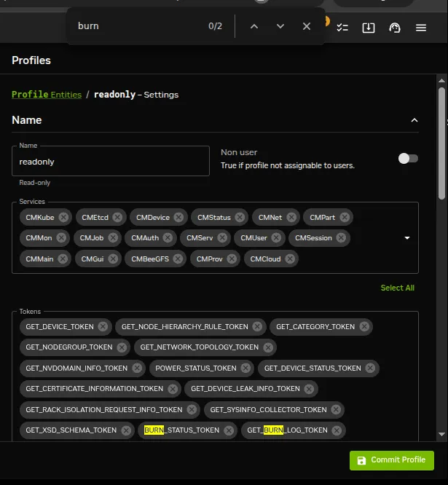Remove GET_DEVICE_TOKEN chip
The image size is (448, 485).
point(103,326)
